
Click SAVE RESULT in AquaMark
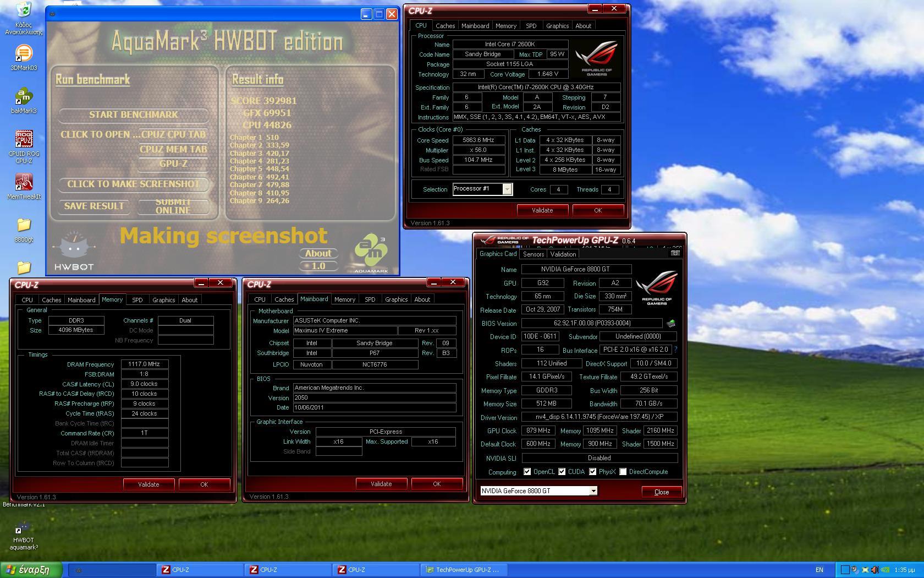[x=94, y=206]
